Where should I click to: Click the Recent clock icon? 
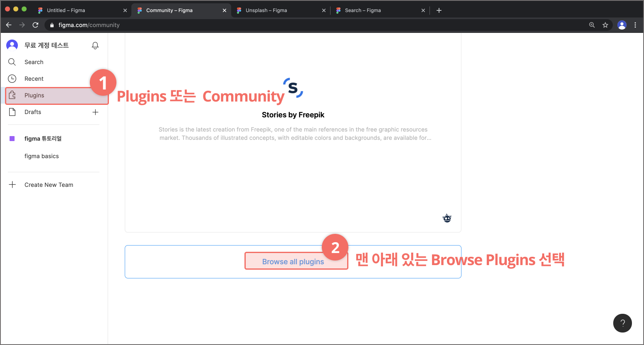[x=12, y=79]
